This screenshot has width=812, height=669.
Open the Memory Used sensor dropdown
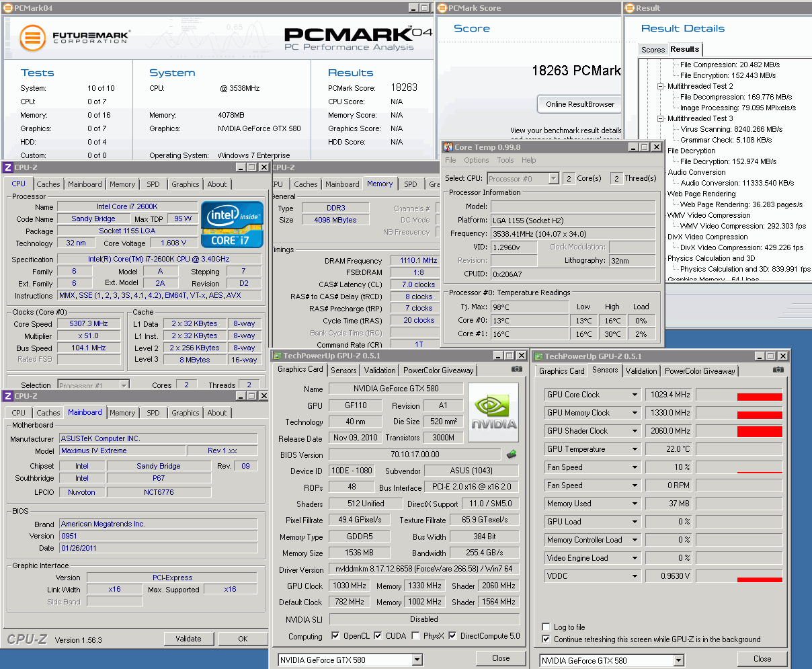click(x=634, y=504)
